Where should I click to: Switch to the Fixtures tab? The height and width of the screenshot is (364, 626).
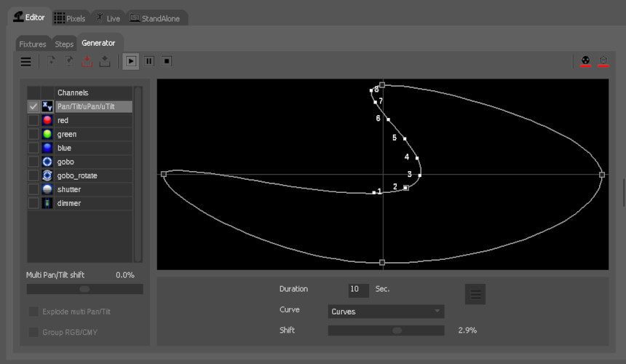pos(33,44)
